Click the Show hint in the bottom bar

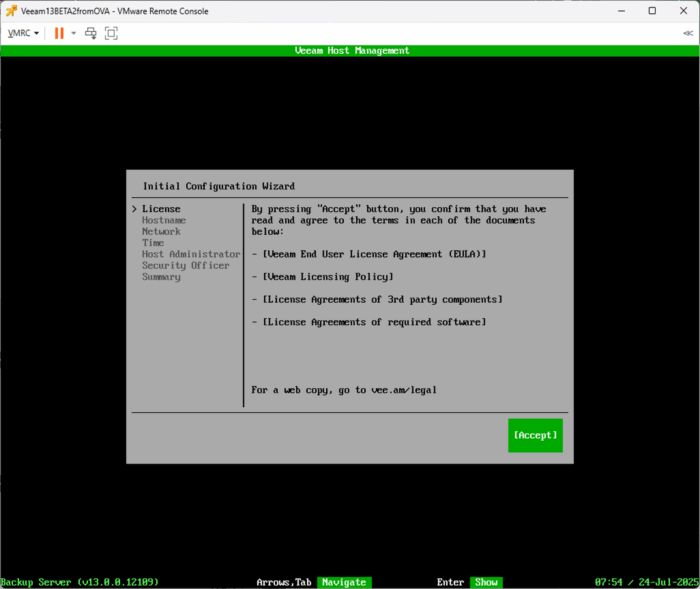(x=486, y=582)
